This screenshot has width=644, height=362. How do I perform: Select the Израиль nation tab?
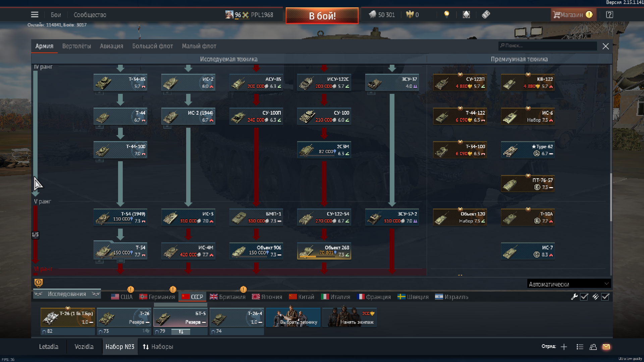coord(451,297)
